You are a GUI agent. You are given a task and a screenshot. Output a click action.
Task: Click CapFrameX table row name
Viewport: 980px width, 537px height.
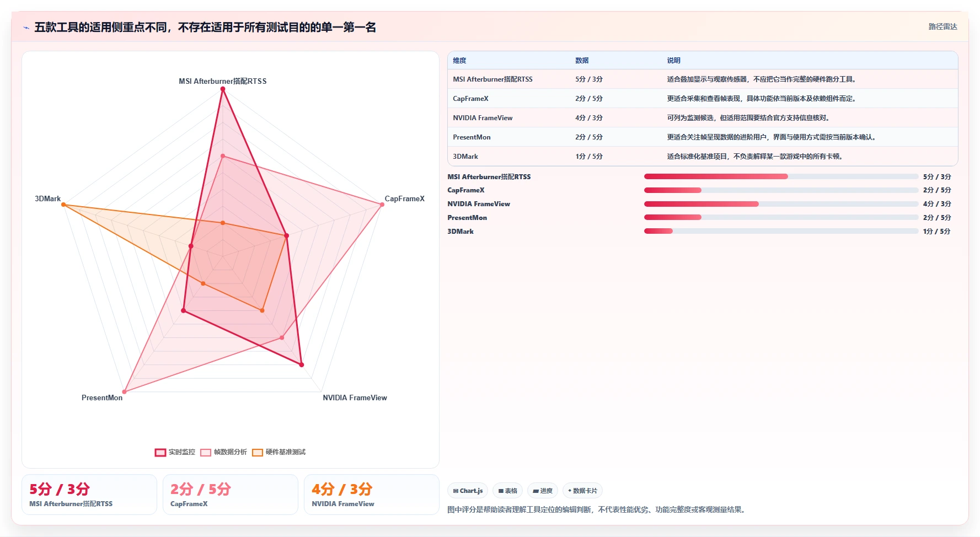470,99
